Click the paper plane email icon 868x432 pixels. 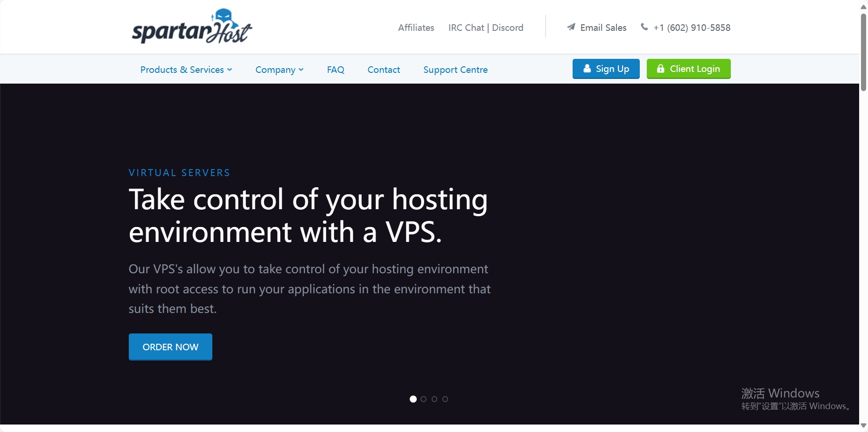571,27
